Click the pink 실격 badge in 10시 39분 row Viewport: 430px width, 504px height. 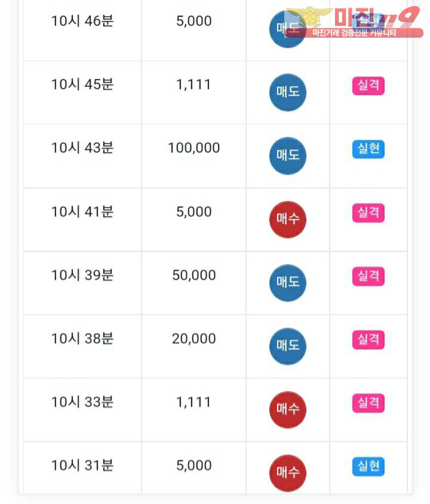[x=368, y=276]
